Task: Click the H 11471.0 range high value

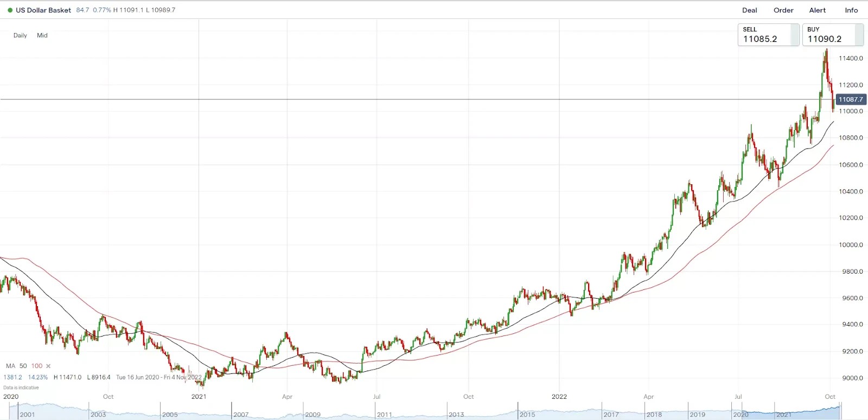Action: [x=67, y=378]
